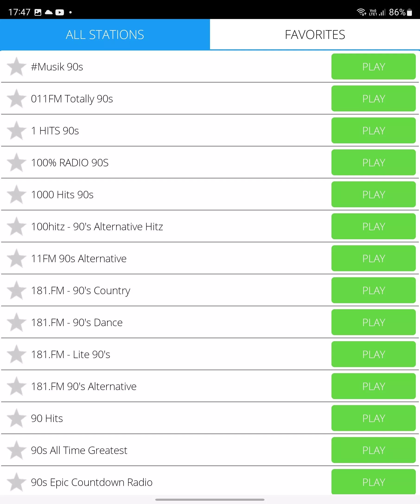This screenshot has height=504, width=420.
Task: Start playing 181.FM - Lite 90's
Action: [373, 354]
